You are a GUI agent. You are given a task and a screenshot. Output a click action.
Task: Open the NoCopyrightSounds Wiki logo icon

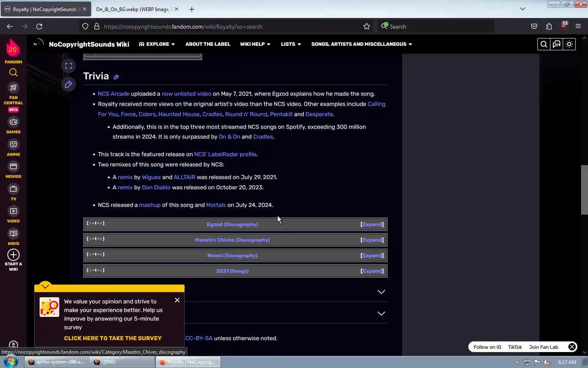pyautogui.click(x=38, y=44)
